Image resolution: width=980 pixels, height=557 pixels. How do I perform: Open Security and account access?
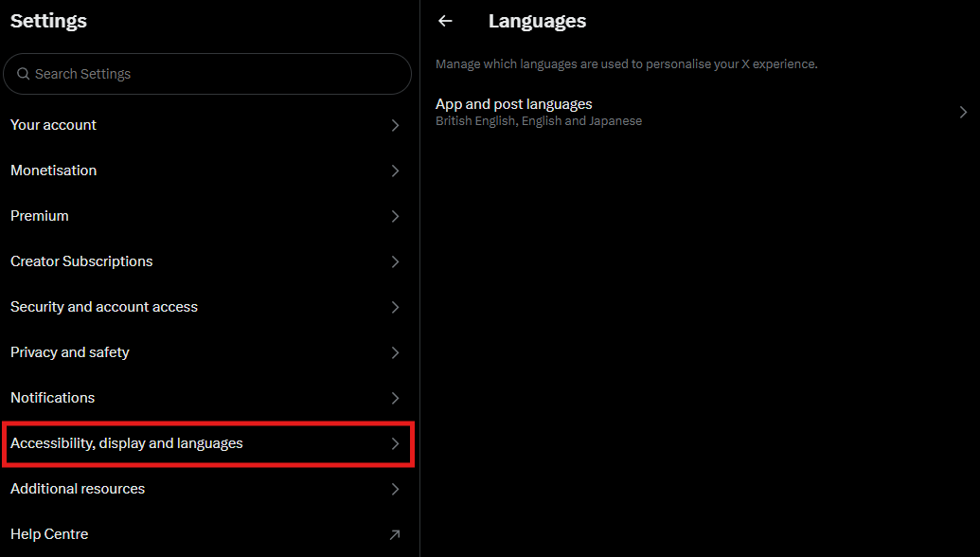pyautogui.click(x=207, y=307)
